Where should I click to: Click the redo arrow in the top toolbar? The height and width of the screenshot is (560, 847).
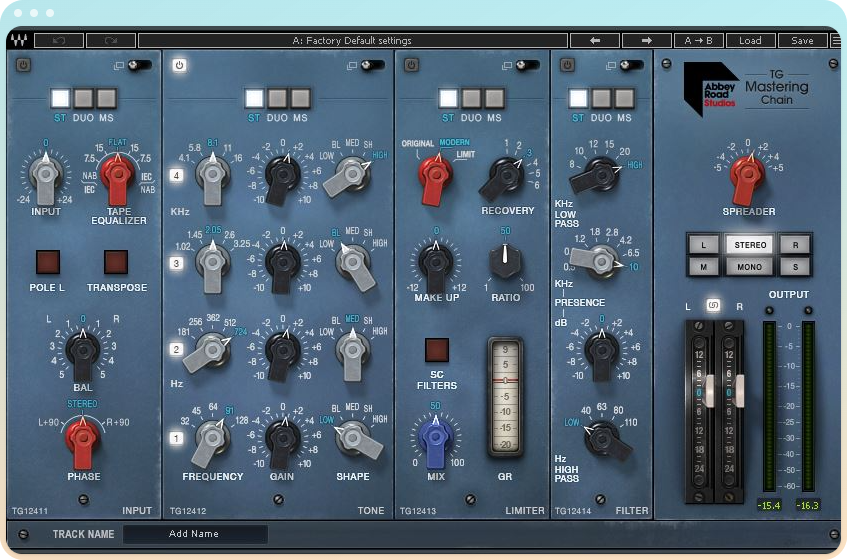click(110, 41)
